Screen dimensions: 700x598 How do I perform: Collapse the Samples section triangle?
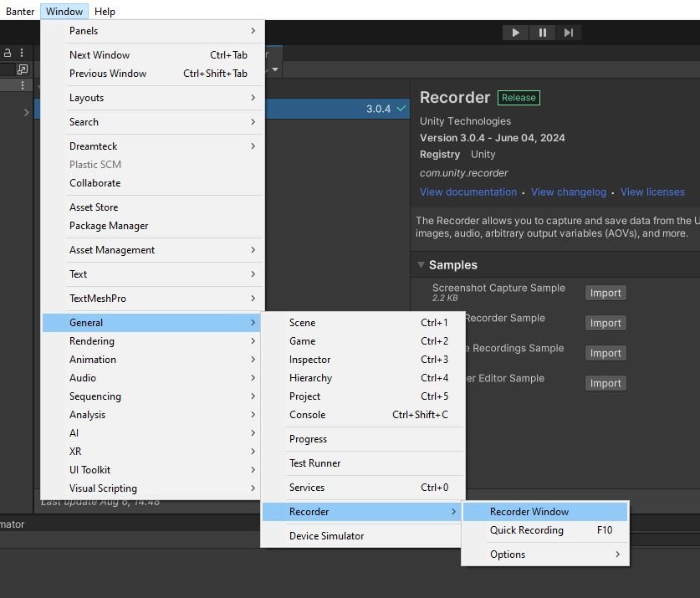point(421,265)
